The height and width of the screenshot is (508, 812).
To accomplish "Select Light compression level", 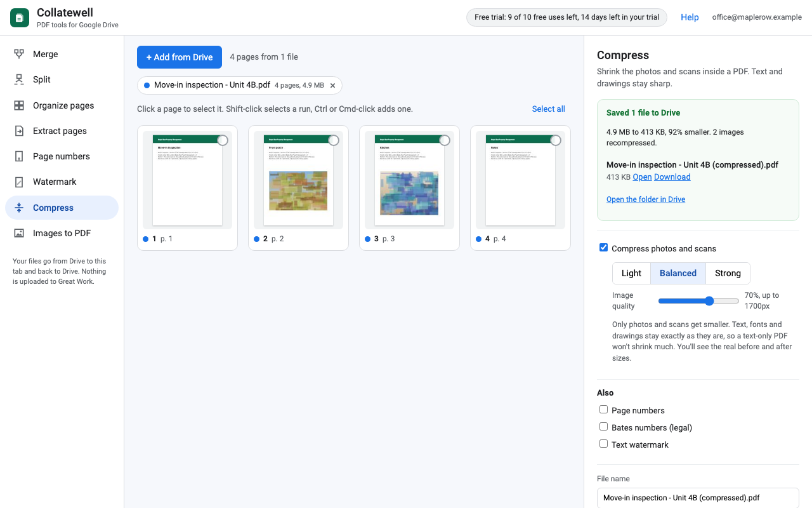I will tap(631, 273).
